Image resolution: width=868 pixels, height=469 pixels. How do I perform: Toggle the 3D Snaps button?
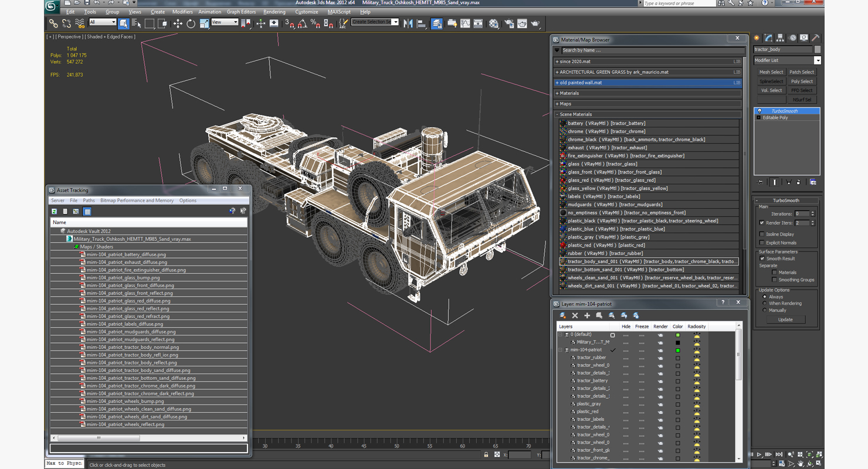(289, 23)
